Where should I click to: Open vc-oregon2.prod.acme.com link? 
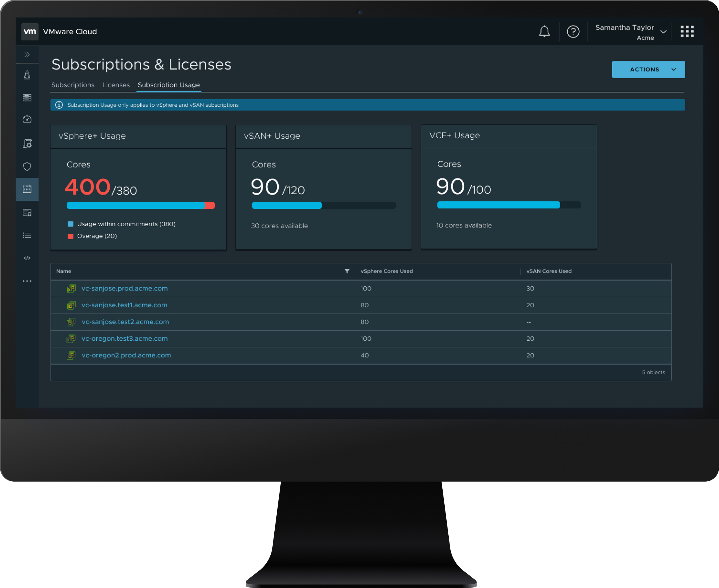click(x=126, y=355)
